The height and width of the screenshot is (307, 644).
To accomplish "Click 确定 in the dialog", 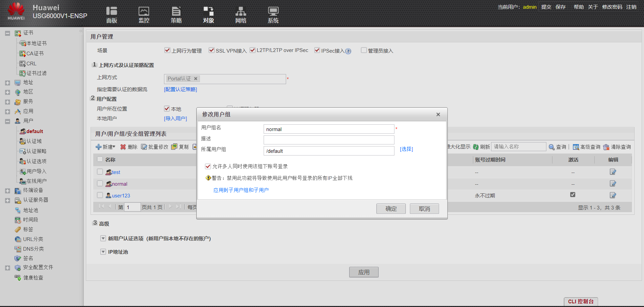I will coord(391,209).
